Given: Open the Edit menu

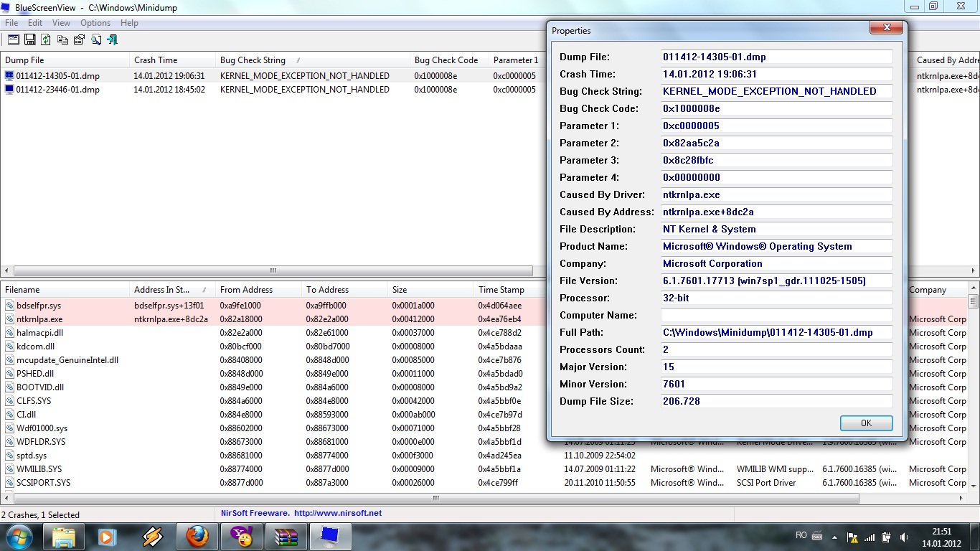Looking at the screenshot, I should 35,23.
